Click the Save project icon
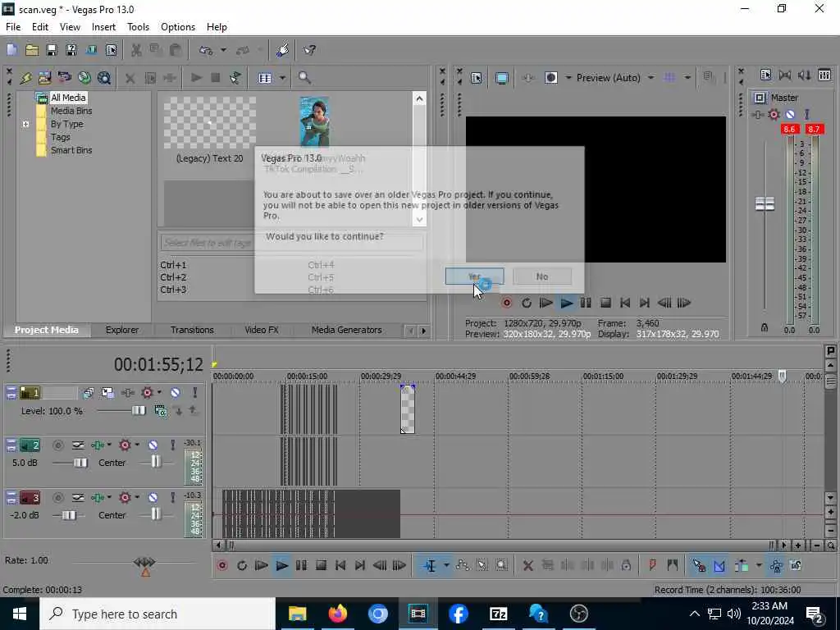 coord(52,50)
